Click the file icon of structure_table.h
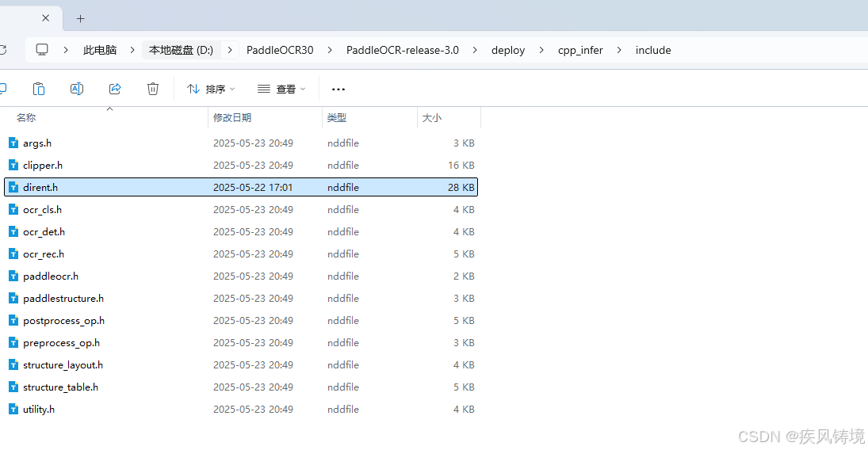The image size is (868, 450). click(x=13, y=387)
